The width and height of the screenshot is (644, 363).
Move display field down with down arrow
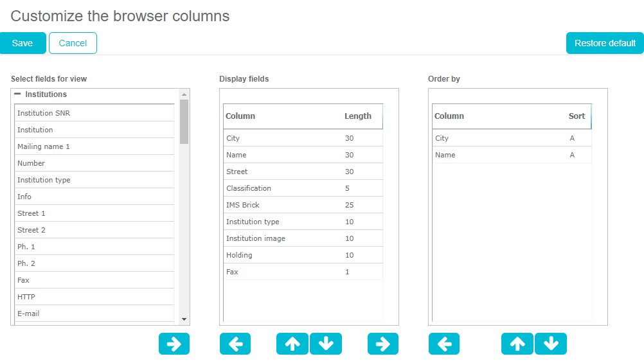(x=326, y=344)
